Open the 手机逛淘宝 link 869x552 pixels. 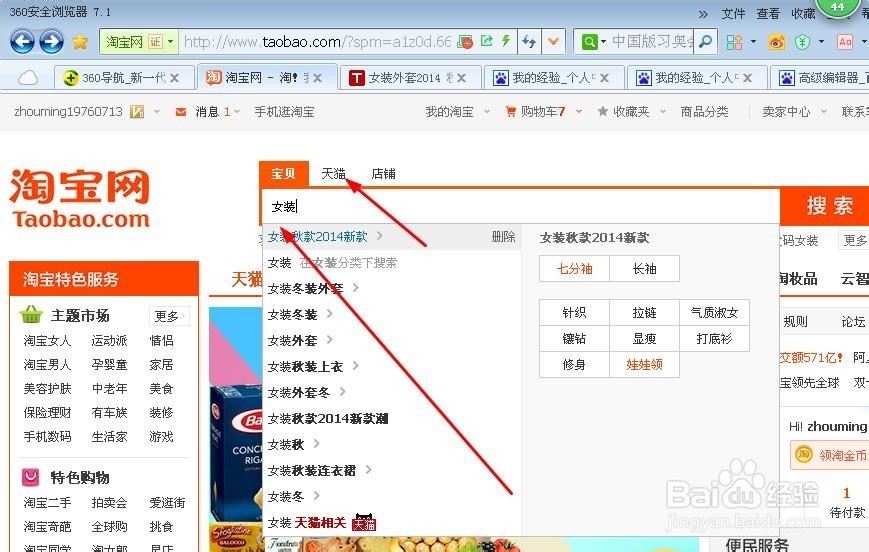(284, 112)
